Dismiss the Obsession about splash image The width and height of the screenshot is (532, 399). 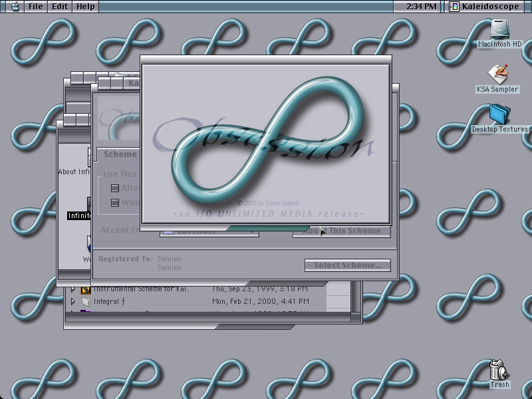click(x=265, y=143)
